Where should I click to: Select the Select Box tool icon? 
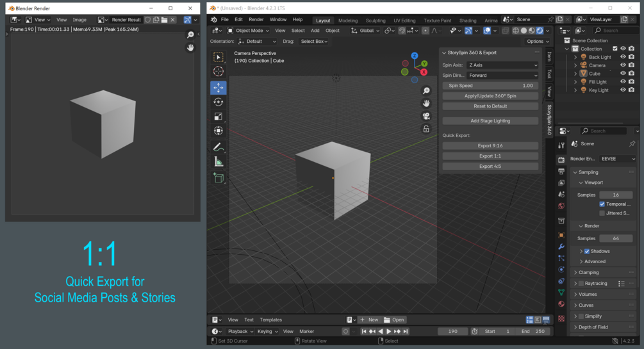(219, 57)
